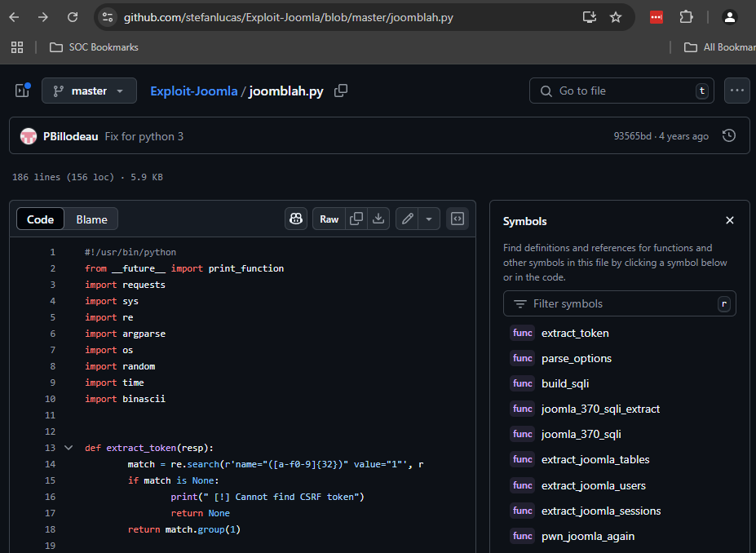The width and height of the screenshot is (756, 553).
Task: Collapse the extract_token function at line 13
Action: 69,448
